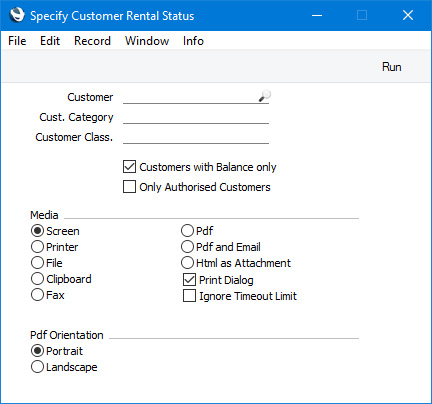Image resolution: width=432 pixels, height=404 pixels.
Task: Select the Fax media option
Action: click(x=37, y=295)
